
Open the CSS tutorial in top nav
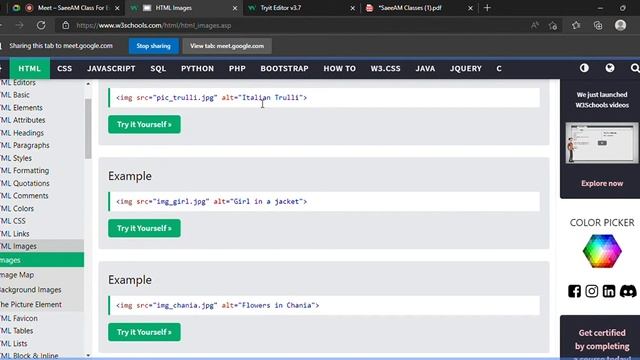point(64,69)
